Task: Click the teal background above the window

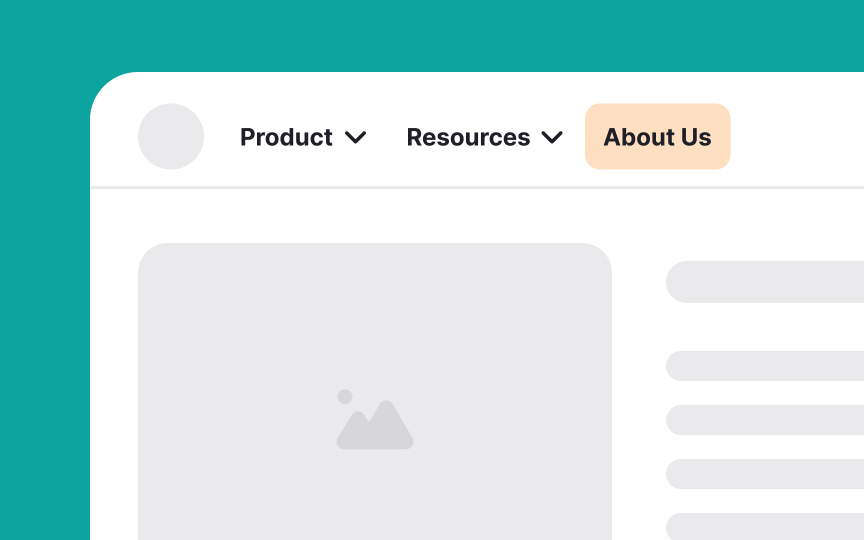Action: (x=432, y=35)
